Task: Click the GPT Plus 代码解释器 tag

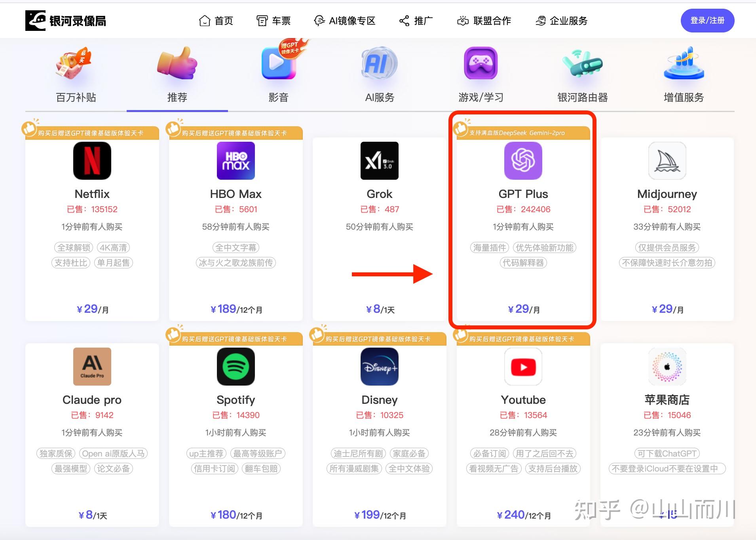Action: pyautogui.click(x=523, y=263)
